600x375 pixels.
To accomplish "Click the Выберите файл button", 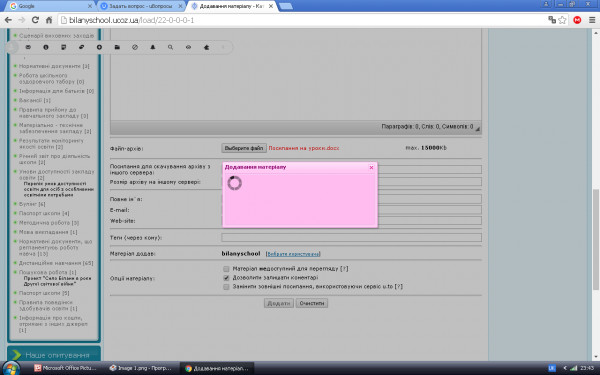I will [x=244, y=148].
